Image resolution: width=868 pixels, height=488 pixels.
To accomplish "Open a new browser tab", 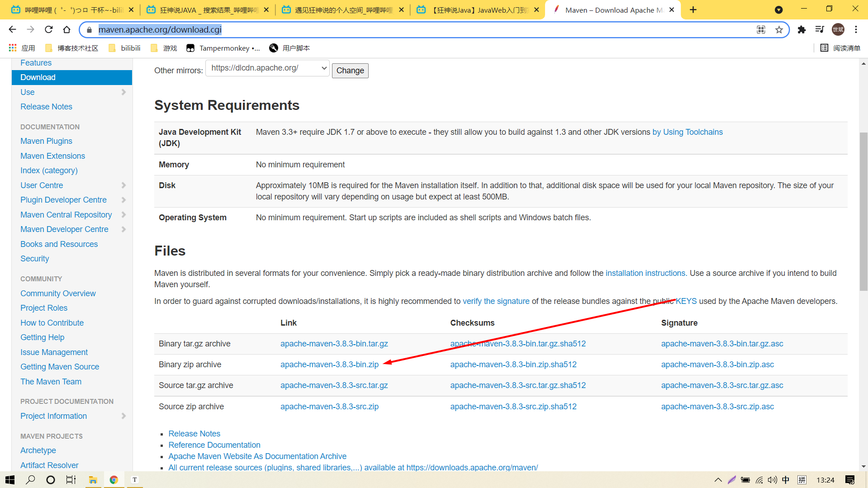I will point(693,9).
